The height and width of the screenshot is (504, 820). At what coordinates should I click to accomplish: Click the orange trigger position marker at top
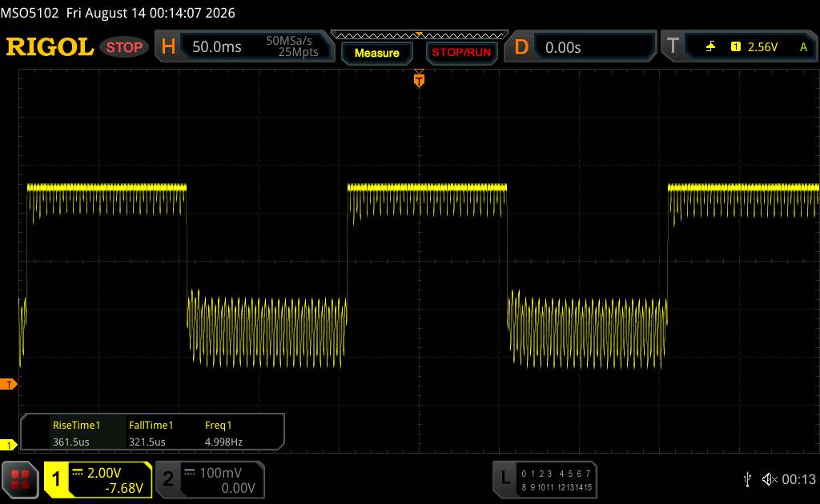pyautogui.click(x=419, y=79)
